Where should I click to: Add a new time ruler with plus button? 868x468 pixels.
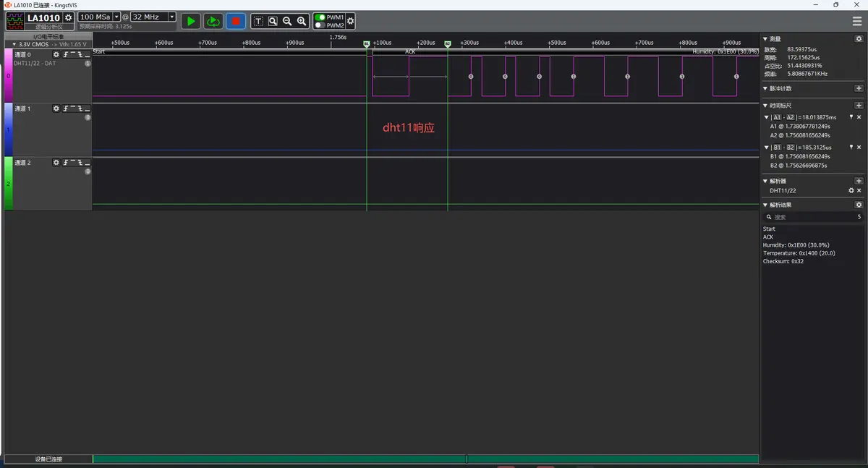(x=859, y=105)
